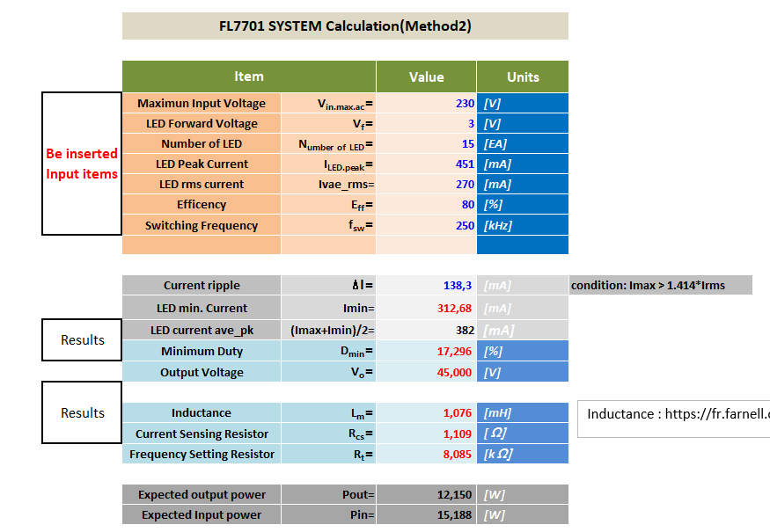This screenshot has height=532, width=770.
Task: Select the Frequency Setting Resistor value 8,085
Action: (x=426, y=454)
